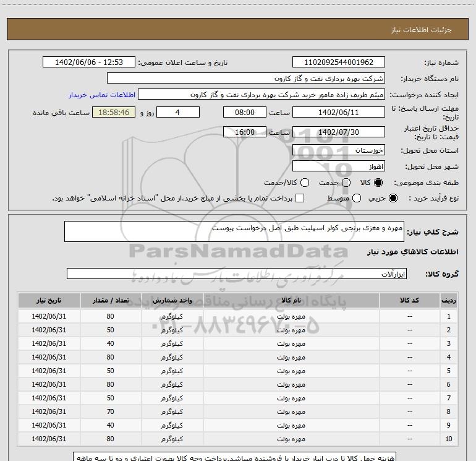Click the shipping cost notes box at bottom
Image resolution: width=476 pixels, height=461 pixels.
coord(235,457)
